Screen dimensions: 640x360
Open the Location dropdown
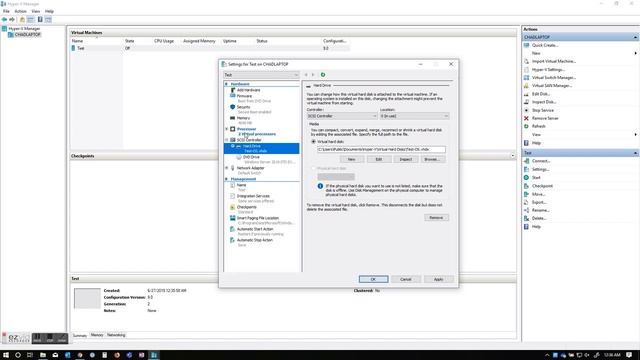tap(414, 116)
